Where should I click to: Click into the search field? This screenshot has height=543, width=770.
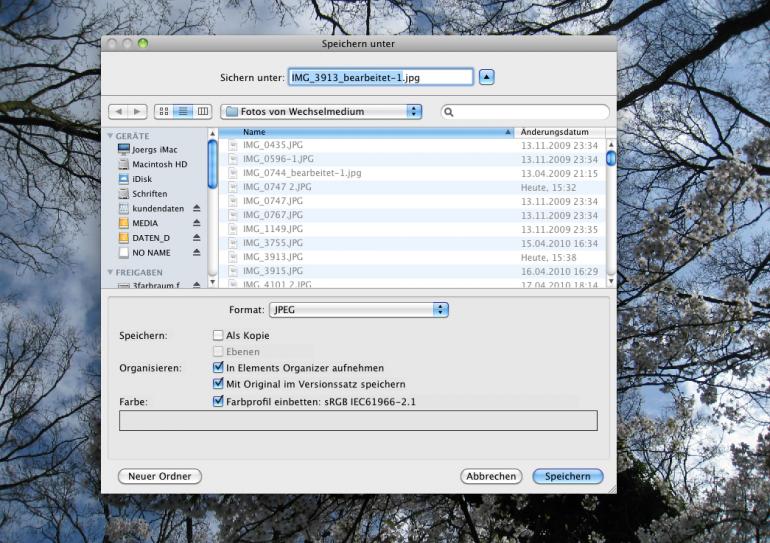click(x=525, y=112)
